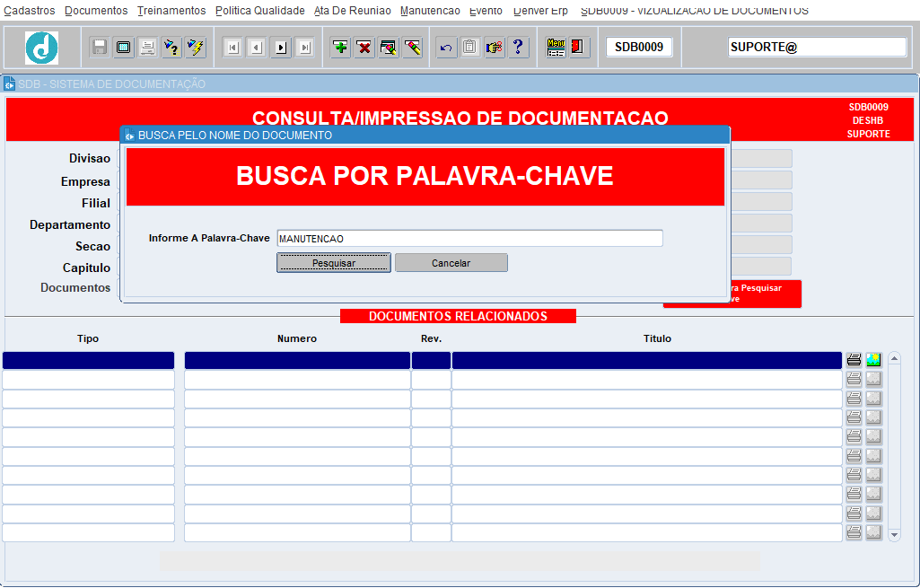
Task: Click the red door exit icon
Action: (579, 48)
